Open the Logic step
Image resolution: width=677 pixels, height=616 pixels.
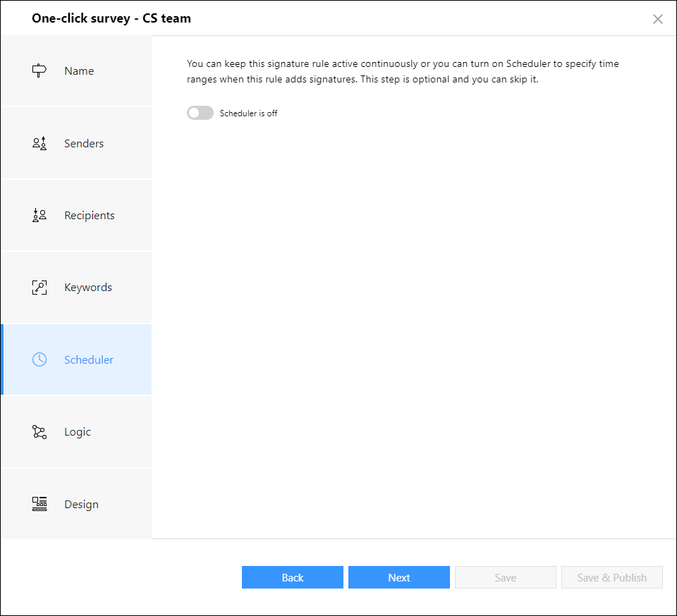[76, 432]
